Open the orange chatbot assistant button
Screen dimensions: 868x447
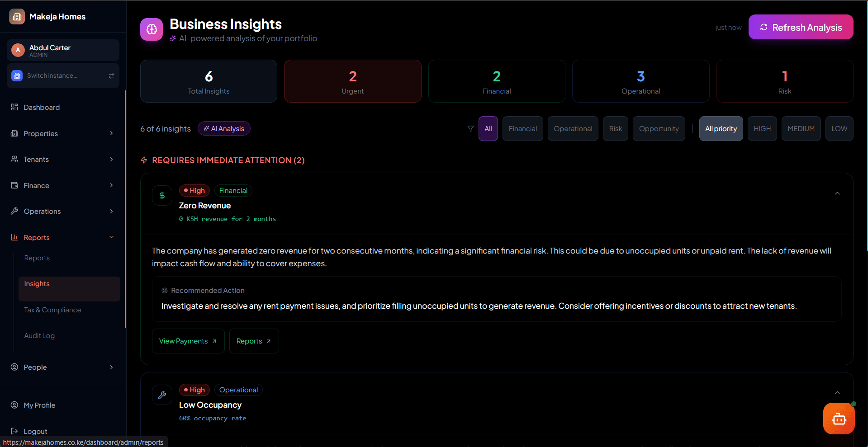pos(839,419)
